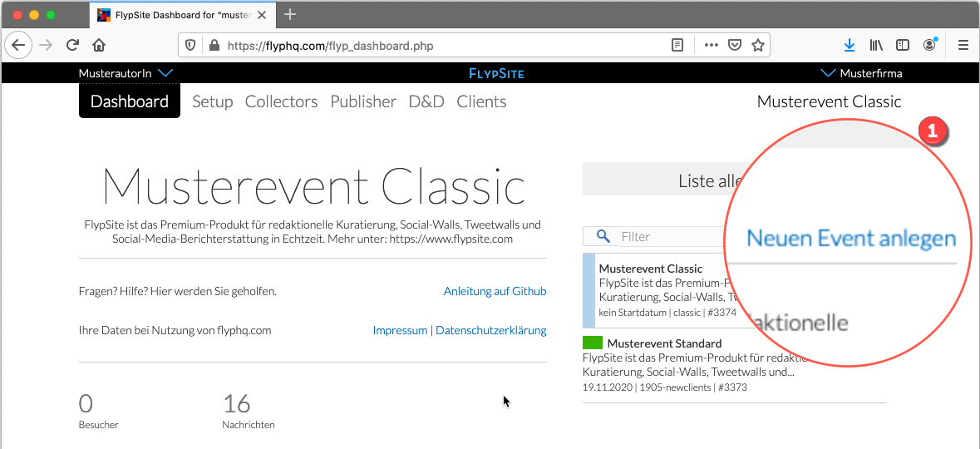Open a new tab with plus button
Image resolution: width=980 pixels, height=449 pixels.
[290, 14]
